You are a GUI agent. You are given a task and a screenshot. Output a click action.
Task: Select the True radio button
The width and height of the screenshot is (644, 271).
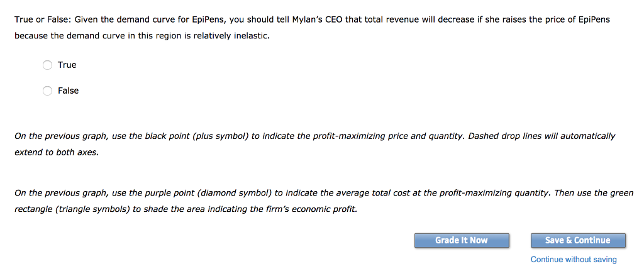click(47, 65)
